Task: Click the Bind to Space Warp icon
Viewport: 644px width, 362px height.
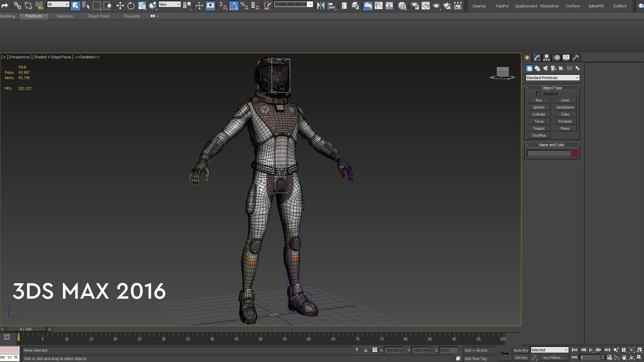Action: 39,5
